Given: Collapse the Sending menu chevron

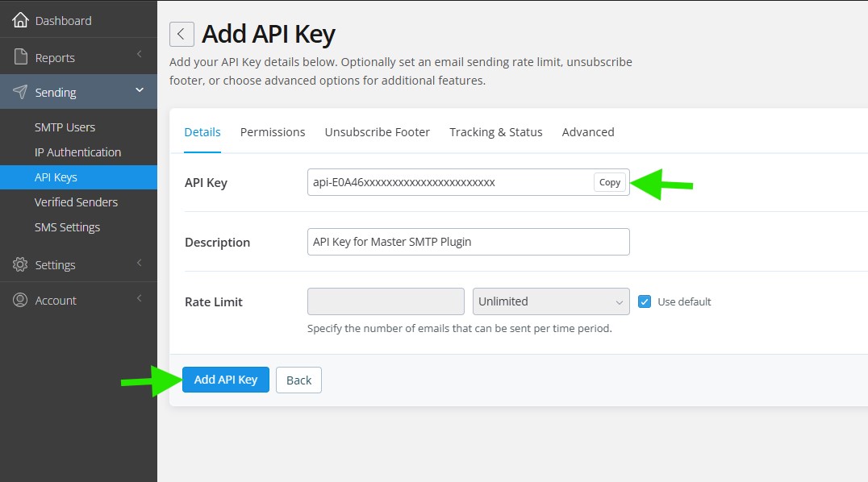Looking at the screenshot, I should [139, 90].
